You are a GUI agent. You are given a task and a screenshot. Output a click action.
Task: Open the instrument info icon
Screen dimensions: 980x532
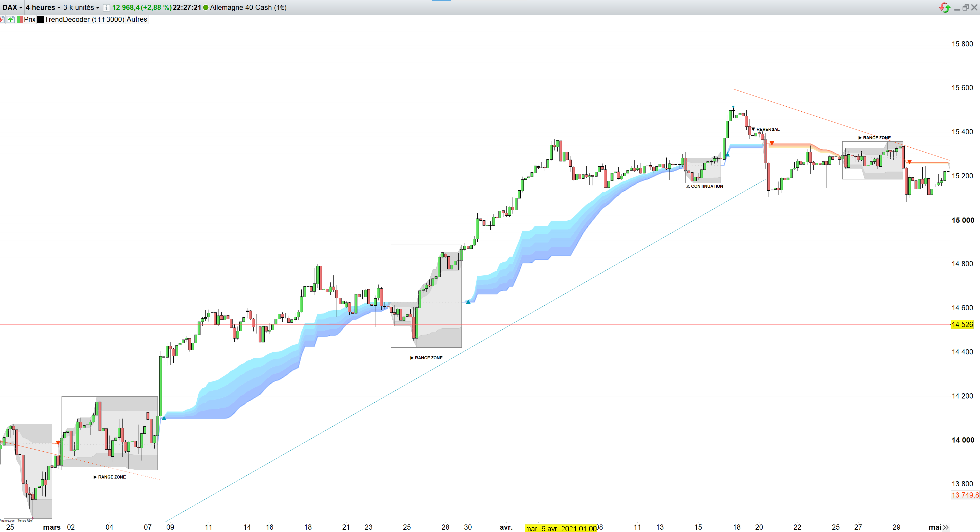pos(107,8)
